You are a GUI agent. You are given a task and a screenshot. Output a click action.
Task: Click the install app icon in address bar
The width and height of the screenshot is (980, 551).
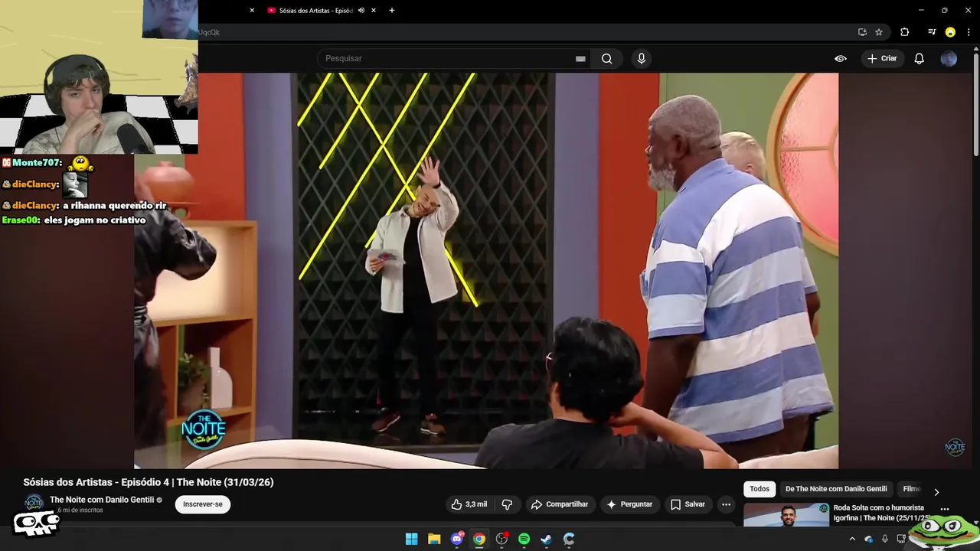tap(862, 32)
